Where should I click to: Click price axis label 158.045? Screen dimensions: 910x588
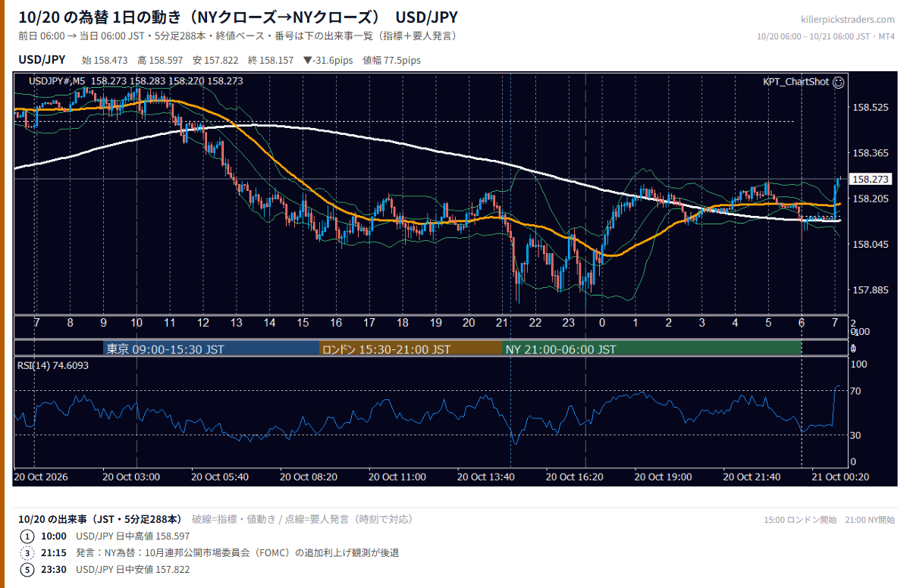(871, 245)
